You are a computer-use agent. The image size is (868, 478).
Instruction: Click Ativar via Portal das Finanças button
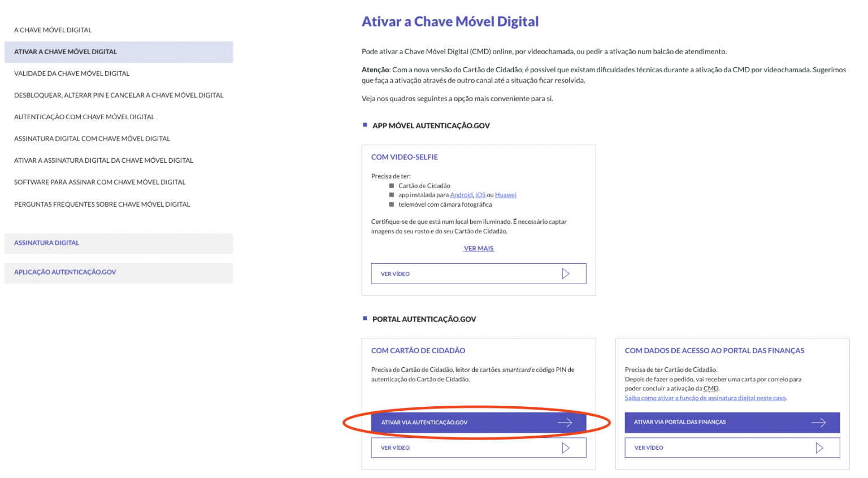coord(732,423)
